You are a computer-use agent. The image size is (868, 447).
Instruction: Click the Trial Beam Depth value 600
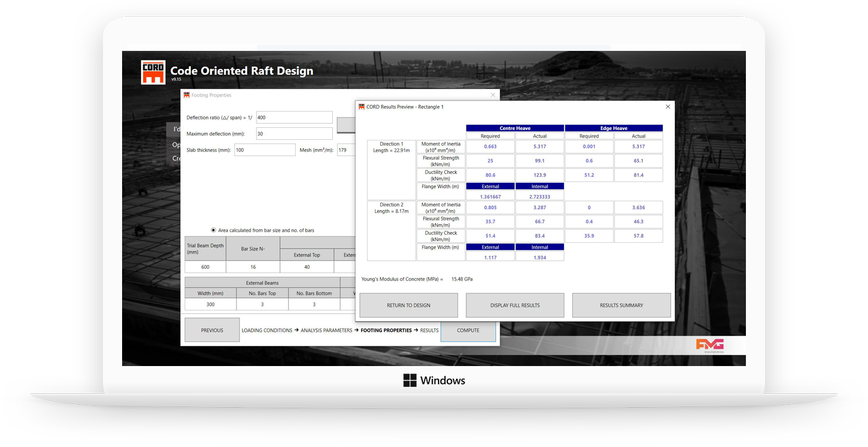click(x=205, y=267)
